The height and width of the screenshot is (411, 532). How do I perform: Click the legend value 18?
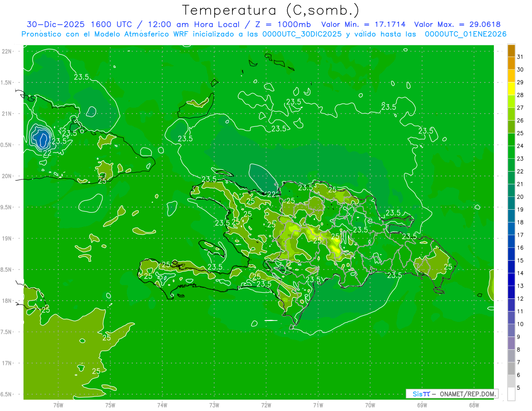pyautogui.click(x=520, y=222)
